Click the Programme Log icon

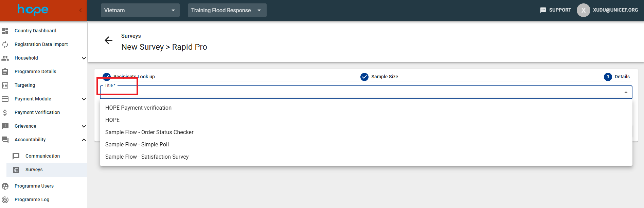5,200
